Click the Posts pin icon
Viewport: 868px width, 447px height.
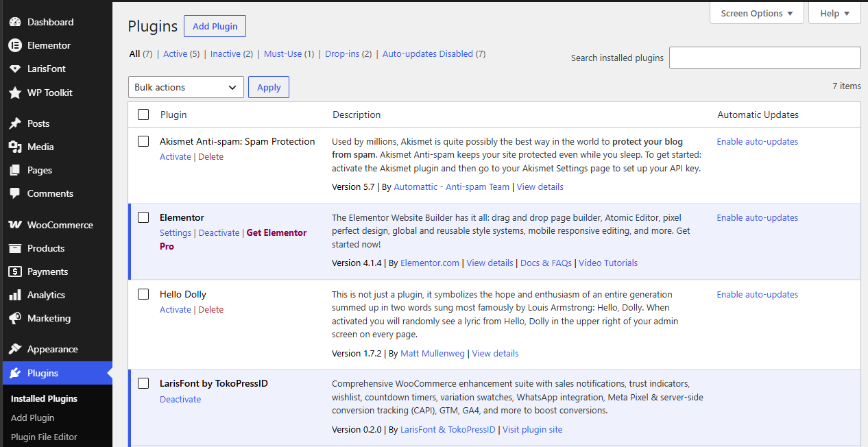(x=15, y=123)
